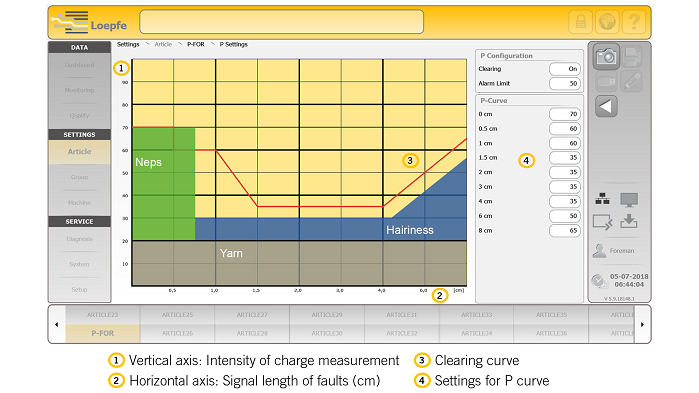Open the network topology icon

[x=602, y=199]
